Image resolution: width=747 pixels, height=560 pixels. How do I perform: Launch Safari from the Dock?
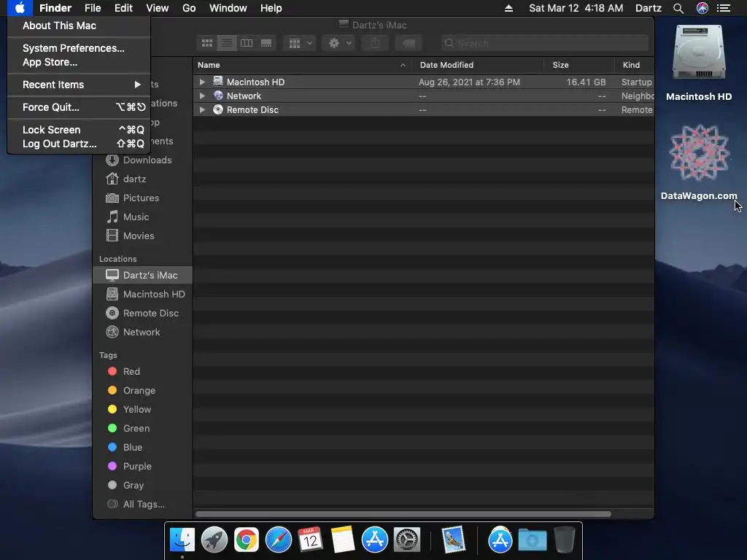coord(278,540)
